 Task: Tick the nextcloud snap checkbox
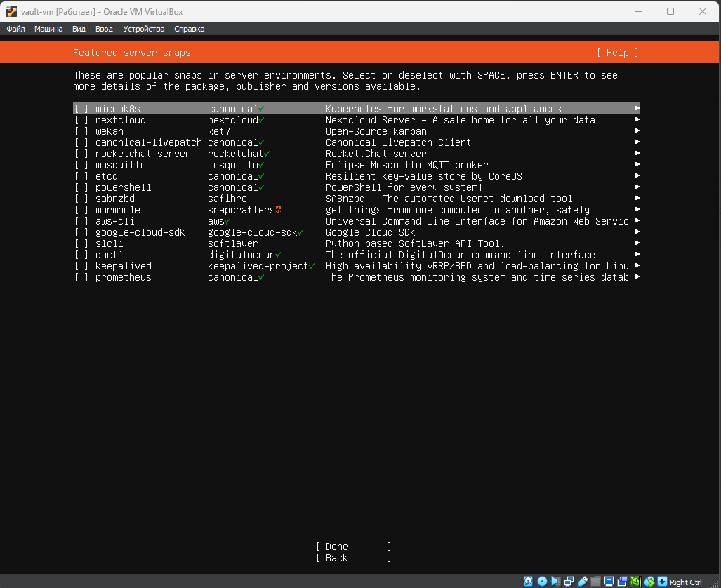click(x=81, y=120)
